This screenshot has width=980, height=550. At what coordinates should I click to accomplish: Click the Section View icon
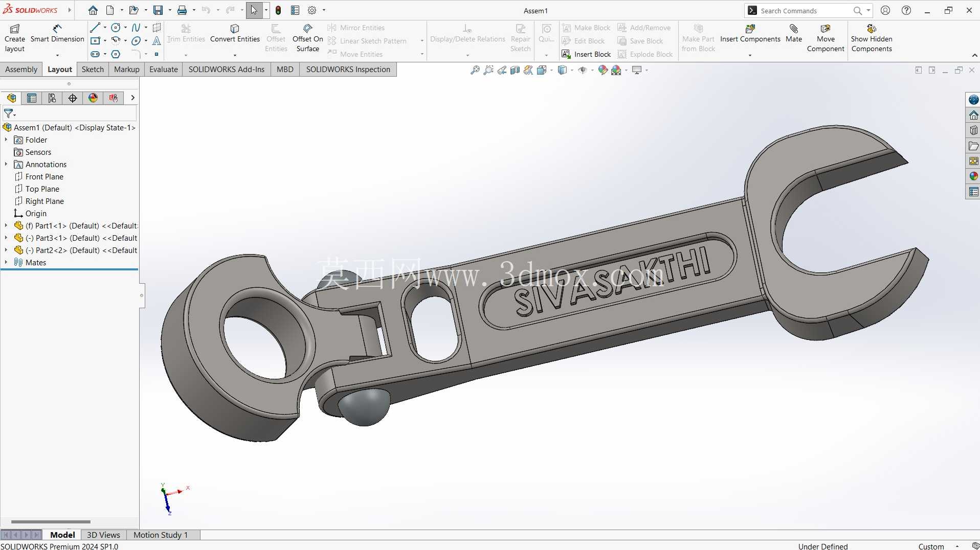pyautogui.click(x=515, y=70)
